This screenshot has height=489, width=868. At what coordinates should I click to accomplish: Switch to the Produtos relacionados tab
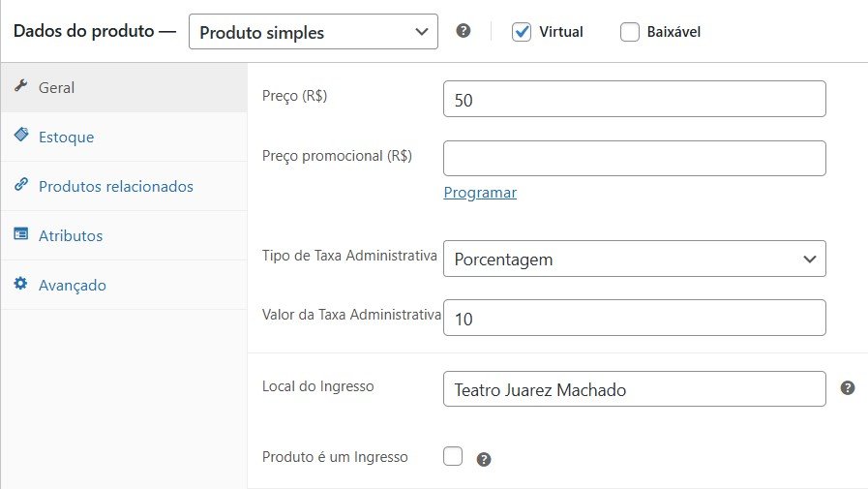coord(115,187)
